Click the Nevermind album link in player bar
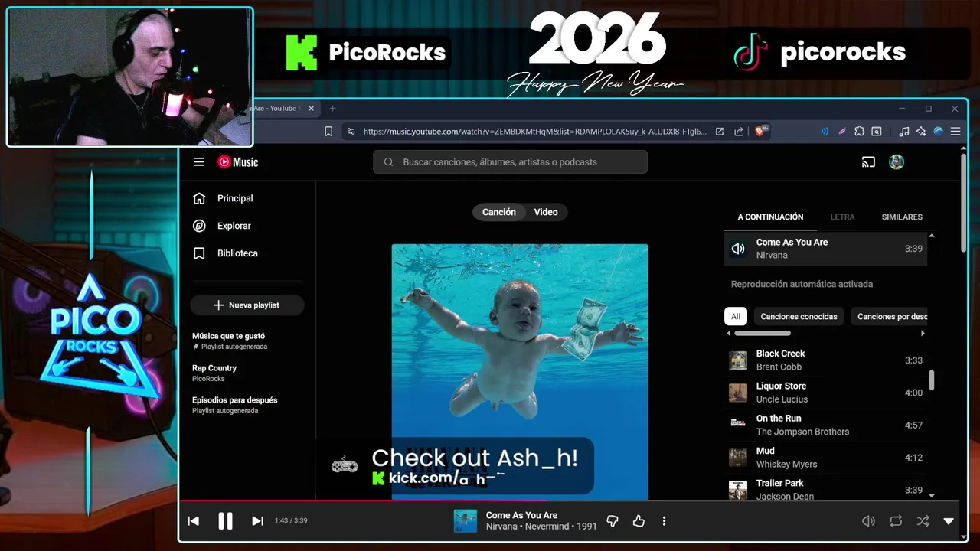Screen dimensions: 980x551 (547, 527)
